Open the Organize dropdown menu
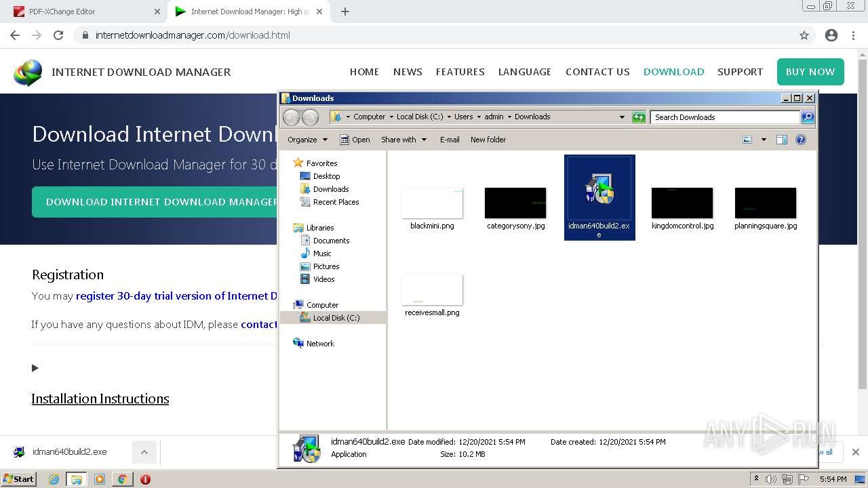Viewport: 868px width, 488px height. click(x=307, y=140)
